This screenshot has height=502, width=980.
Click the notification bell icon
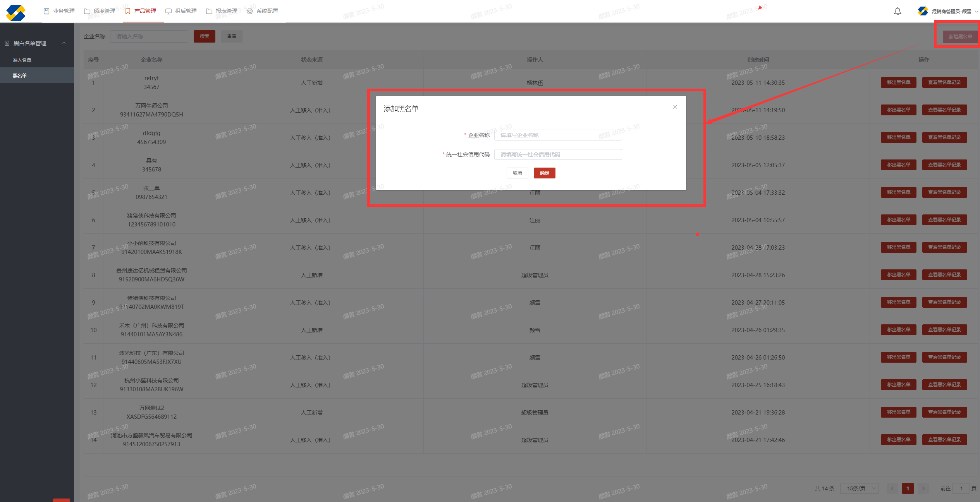coord(897,11)
